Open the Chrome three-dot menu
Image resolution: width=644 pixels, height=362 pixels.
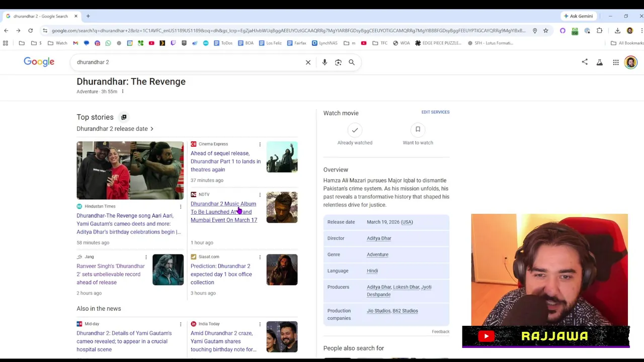click(x=641, y=31)
